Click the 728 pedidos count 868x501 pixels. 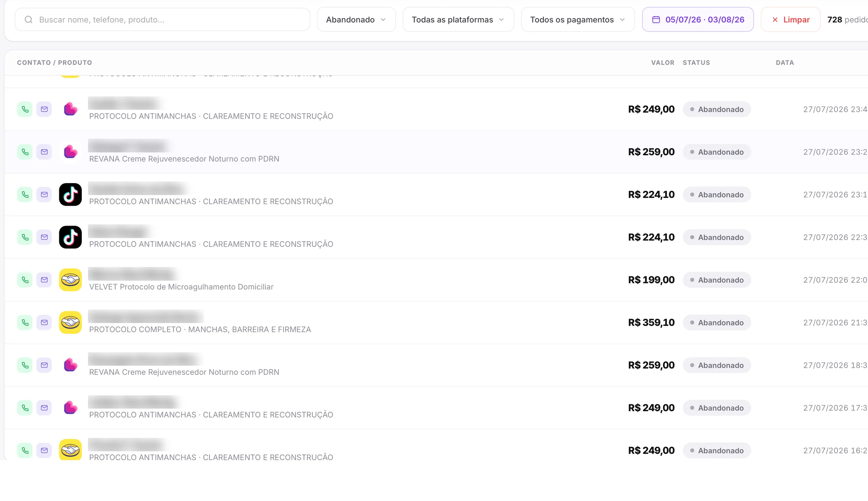click(x=847, y=20)
